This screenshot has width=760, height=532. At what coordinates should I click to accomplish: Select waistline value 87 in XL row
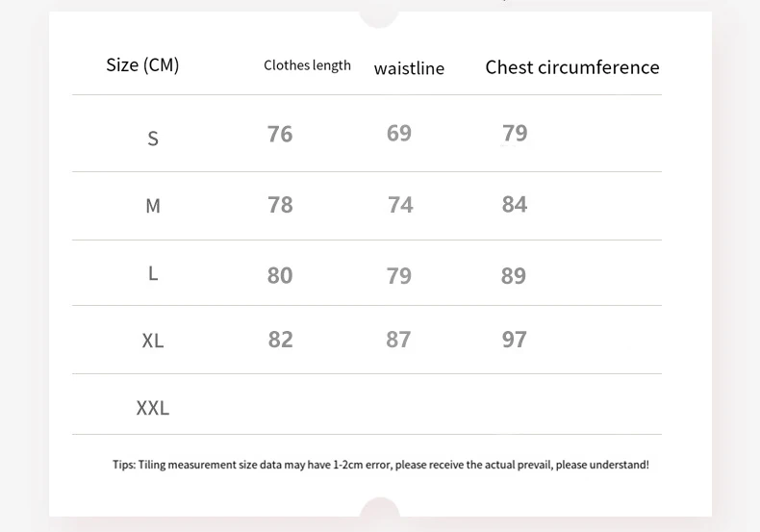tap(398, 340)
